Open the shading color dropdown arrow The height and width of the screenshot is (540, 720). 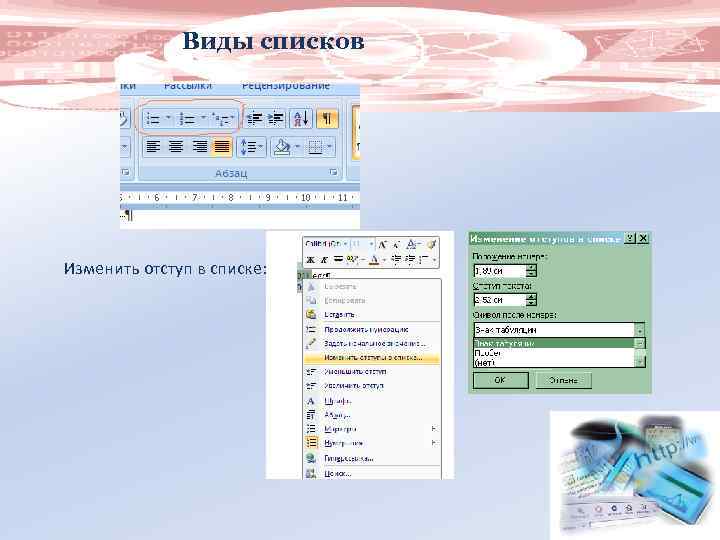297,147
